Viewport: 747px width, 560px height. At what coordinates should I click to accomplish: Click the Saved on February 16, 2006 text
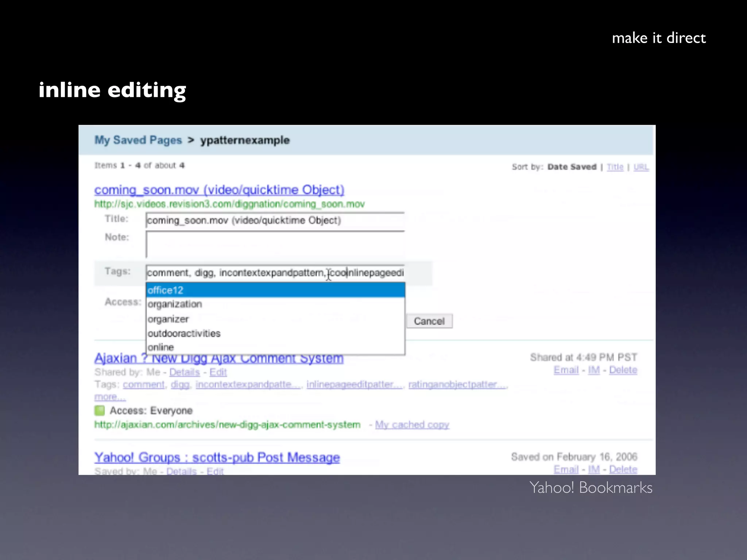coord(574,457)
